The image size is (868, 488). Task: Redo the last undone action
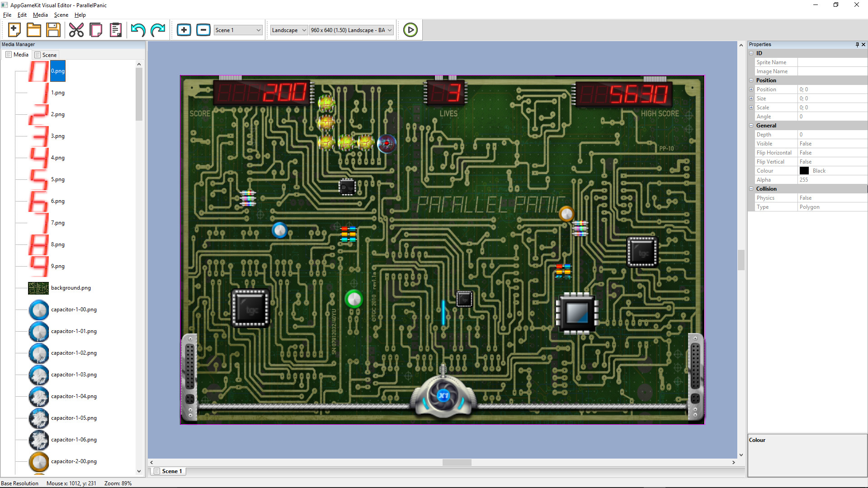pos(158,29)
